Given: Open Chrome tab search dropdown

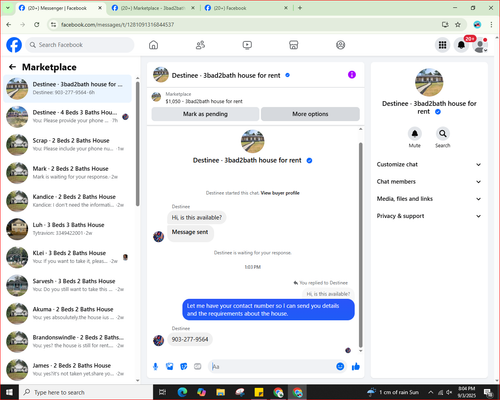Looking at the screenshot, I should [x=7, y=8].
